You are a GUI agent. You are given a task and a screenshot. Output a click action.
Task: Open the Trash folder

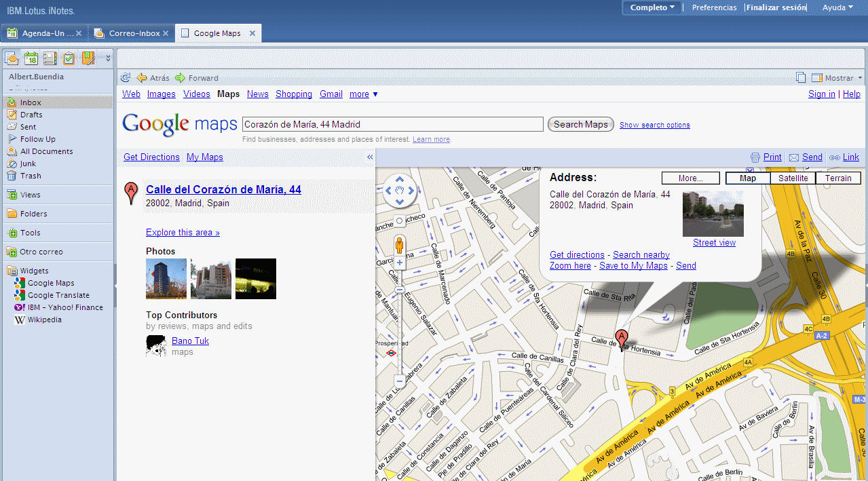31,176
